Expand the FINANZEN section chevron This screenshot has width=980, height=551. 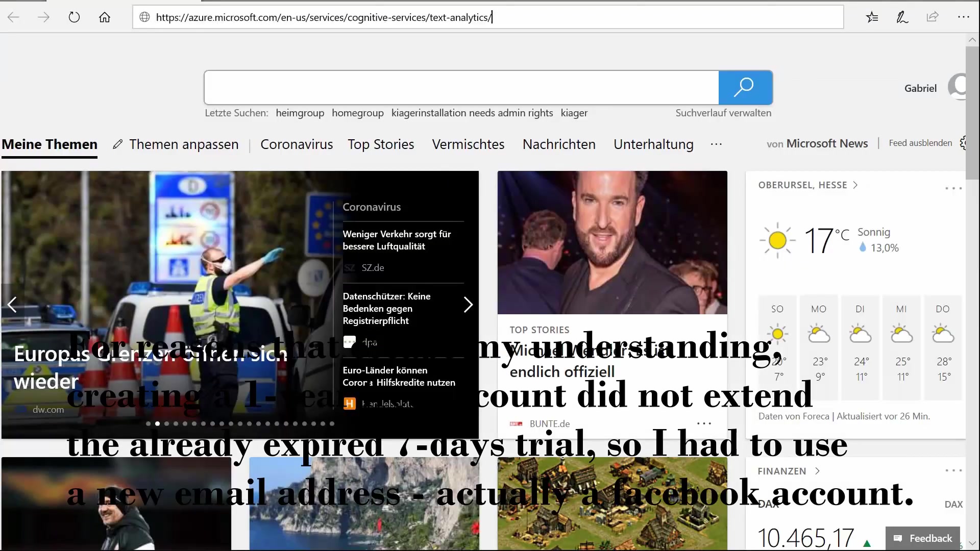pos(817,471)
